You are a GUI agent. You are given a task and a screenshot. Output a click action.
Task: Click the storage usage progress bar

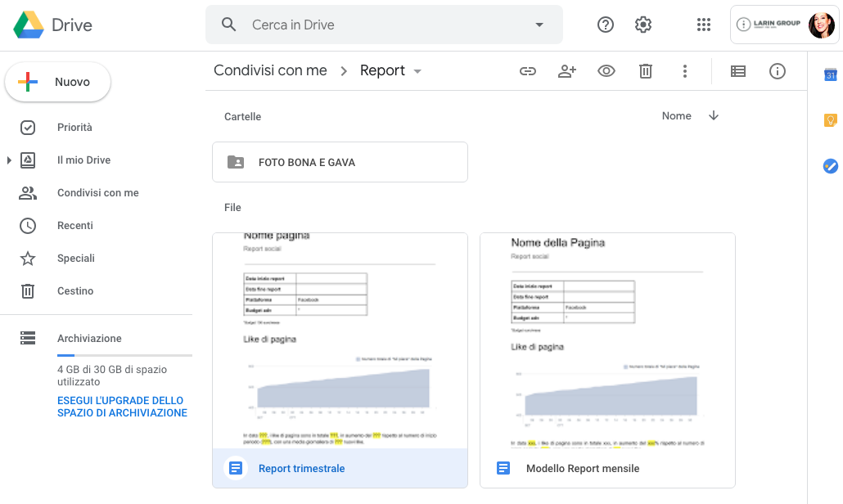124,356
